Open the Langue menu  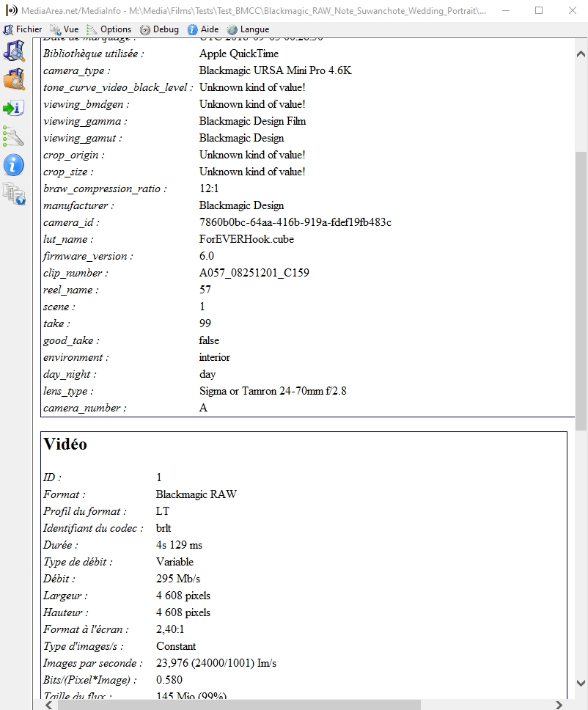(x=248, y=29)
